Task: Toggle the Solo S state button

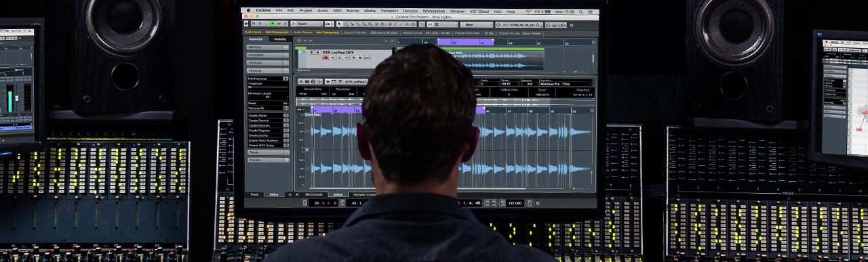Action: 260,24
